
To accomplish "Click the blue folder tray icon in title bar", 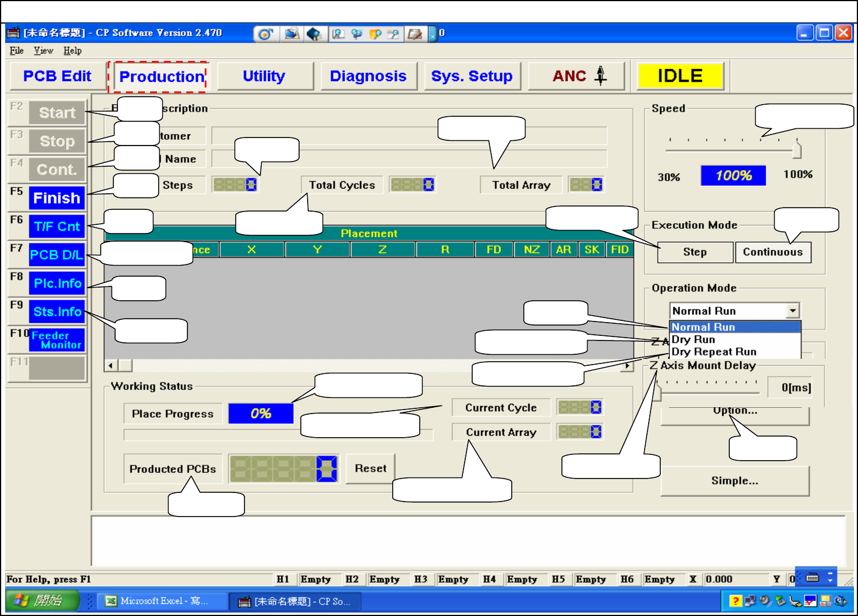I will point(292,34).
